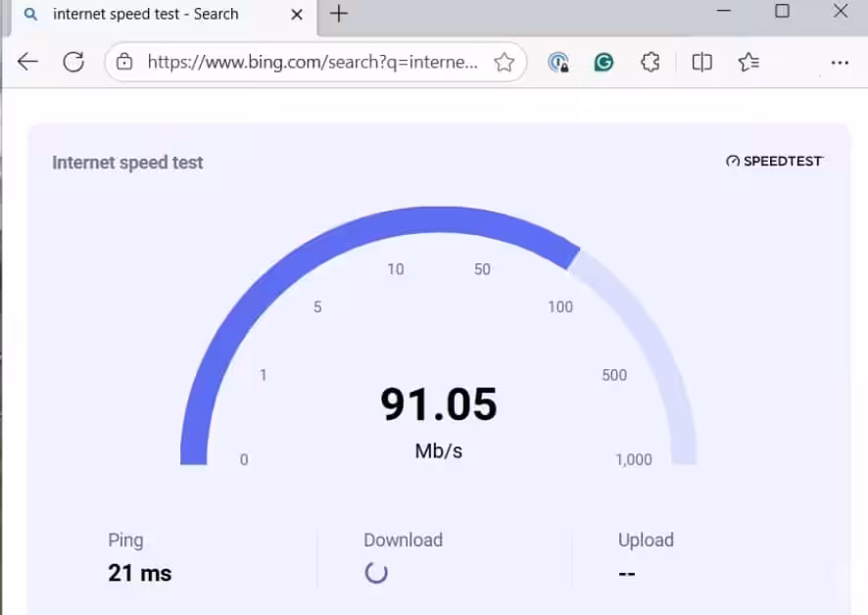Go back to the previous page

coord(27,62)
